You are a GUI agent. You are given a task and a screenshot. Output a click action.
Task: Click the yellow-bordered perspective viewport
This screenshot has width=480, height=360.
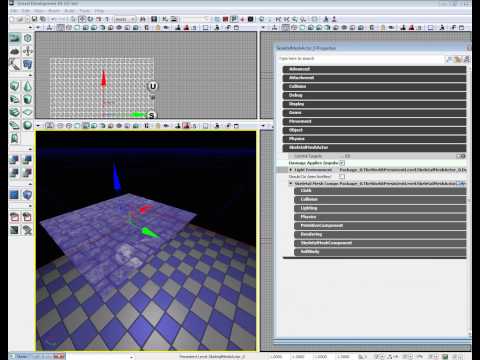pos(146,241)
